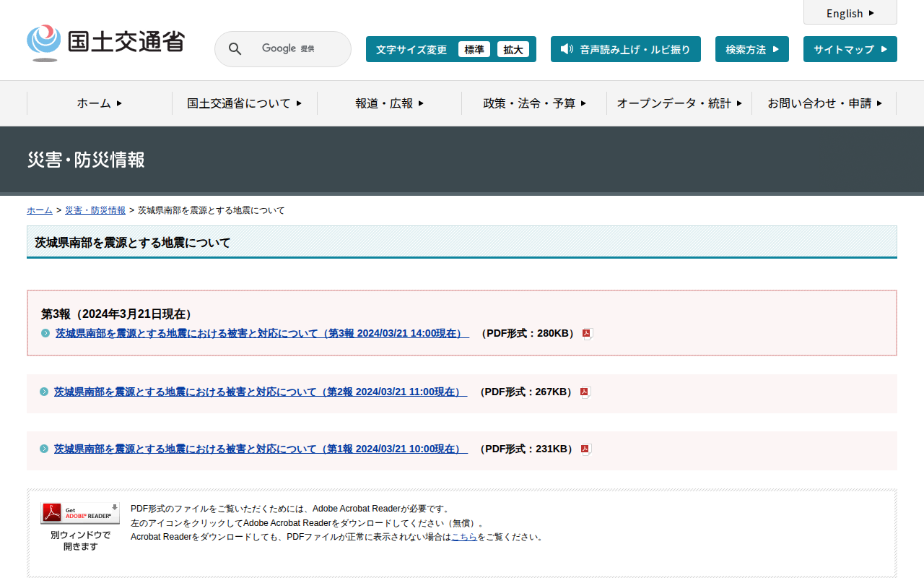Open the オープンデータ・統計 menu item
The width and height of the screenshot is (924, 578).
[679, 103]
